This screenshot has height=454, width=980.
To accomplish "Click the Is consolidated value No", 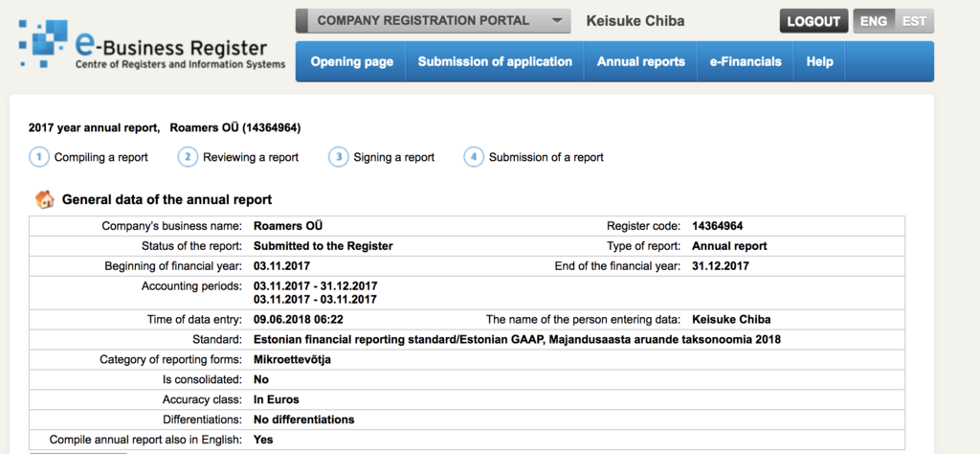I will click(x=261, y=379).
